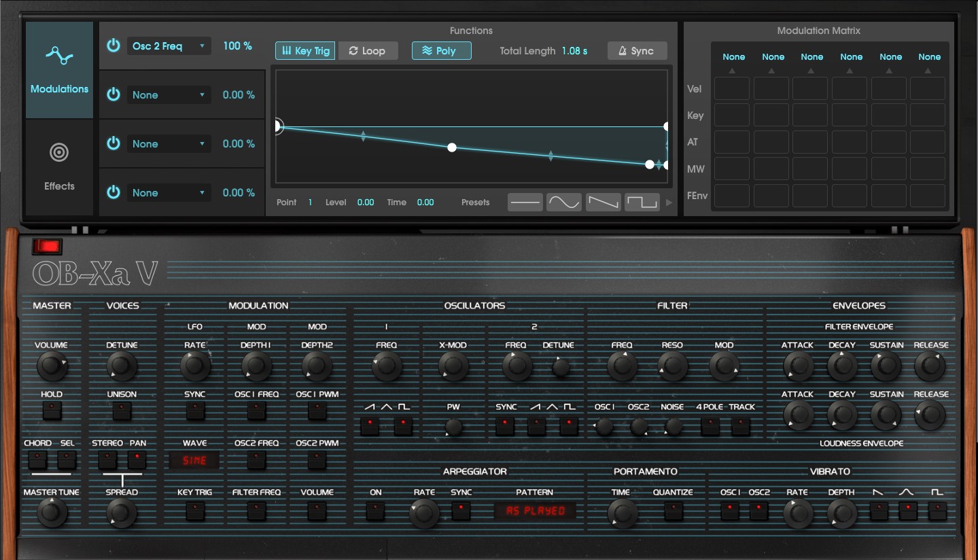Toggle the Key Trig function button
Screen dimensions: 978x560
[x=305, y=51]
